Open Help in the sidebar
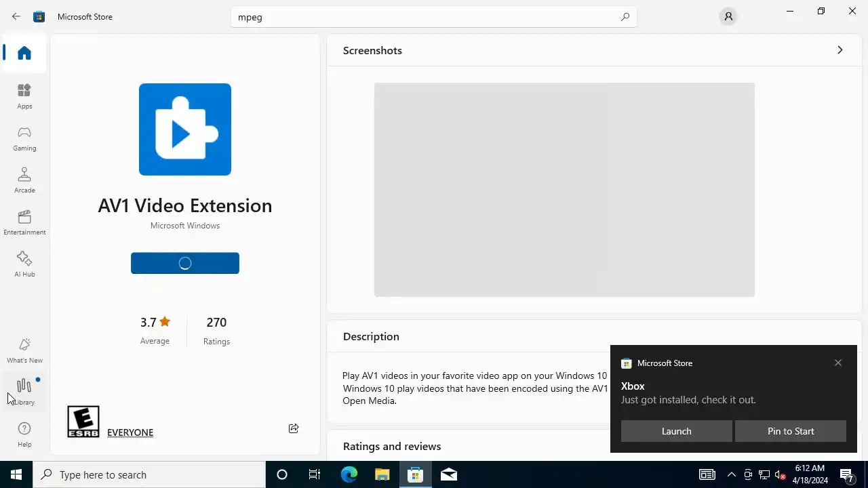 click(x=24, y=434)
